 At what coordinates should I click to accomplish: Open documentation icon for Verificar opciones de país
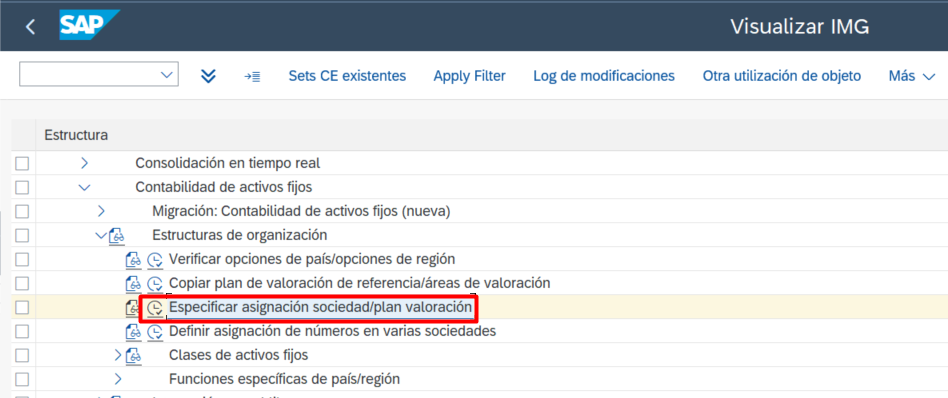[133, 259]
